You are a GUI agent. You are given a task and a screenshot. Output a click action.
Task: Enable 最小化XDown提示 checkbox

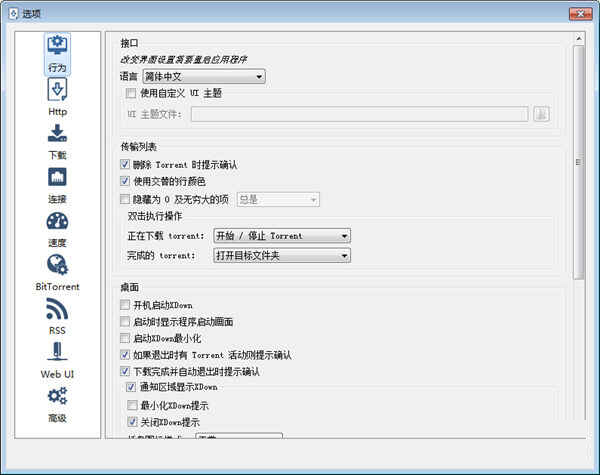[x=132, y=405]
